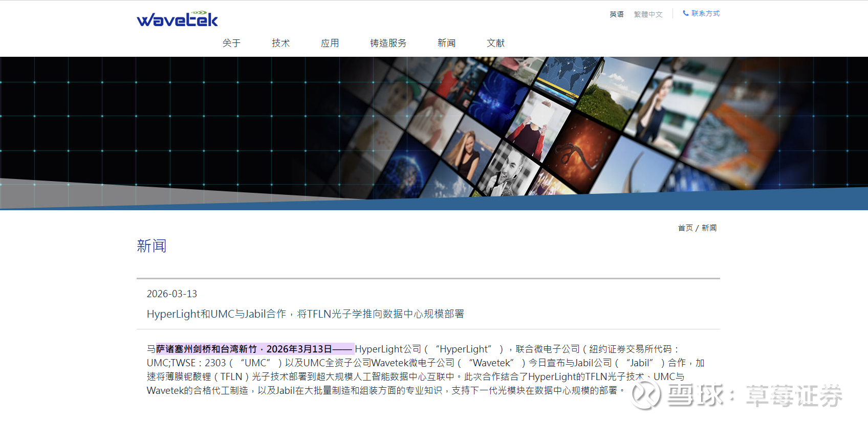Open the 新闻 menu
This screenshot has height=422, width=868.
click(446, 43)
